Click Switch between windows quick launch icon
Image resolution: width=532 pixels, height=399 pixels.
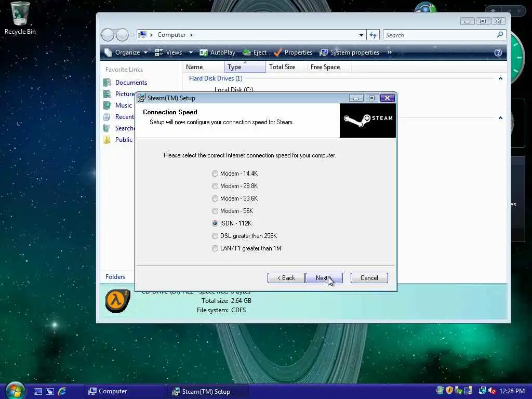50,392
